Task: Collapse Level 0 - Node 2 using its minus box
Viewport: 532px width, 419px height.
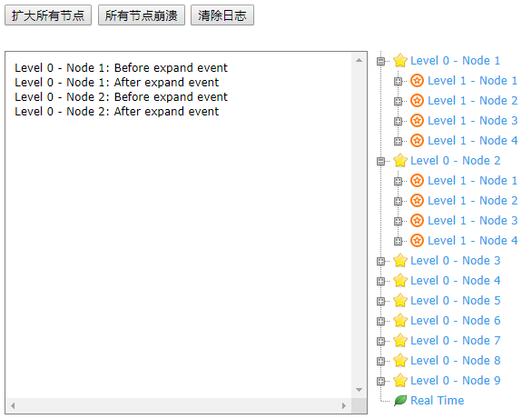Action: (380, 161)
